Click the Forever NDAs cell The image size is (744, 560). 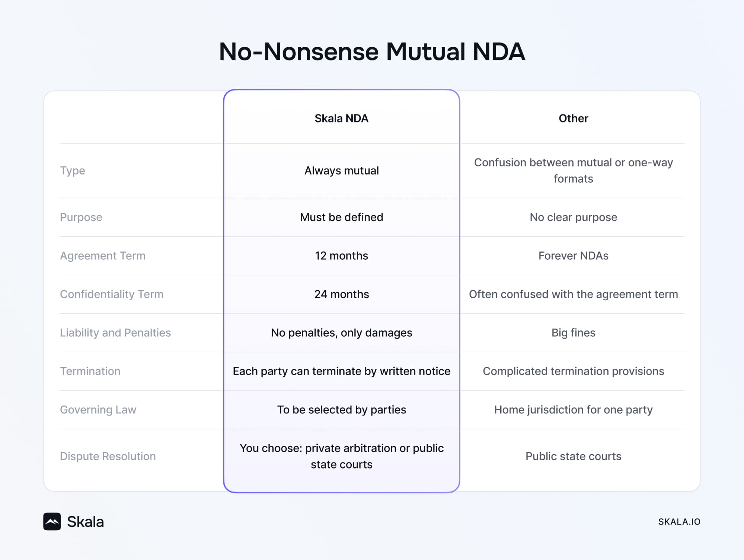(x=573, y=256)
